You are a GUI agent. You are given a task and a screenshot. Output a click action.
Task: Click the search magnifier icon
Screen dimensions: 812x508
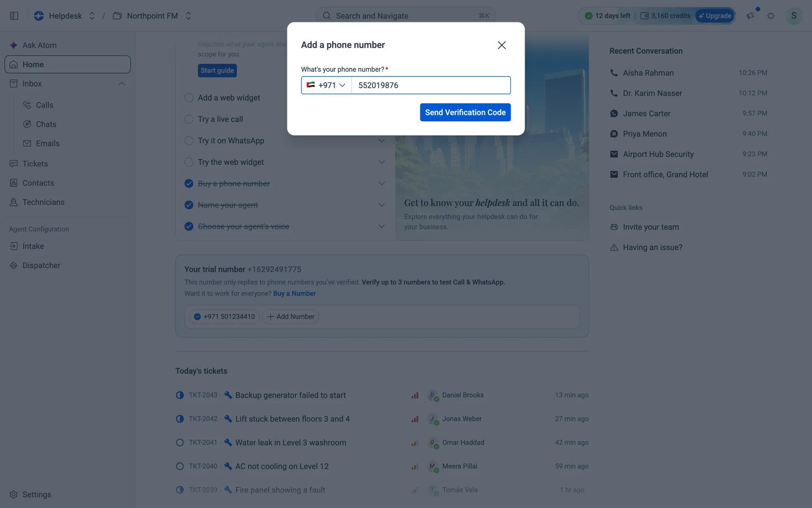pyautogui.click(x=327, y=16)
